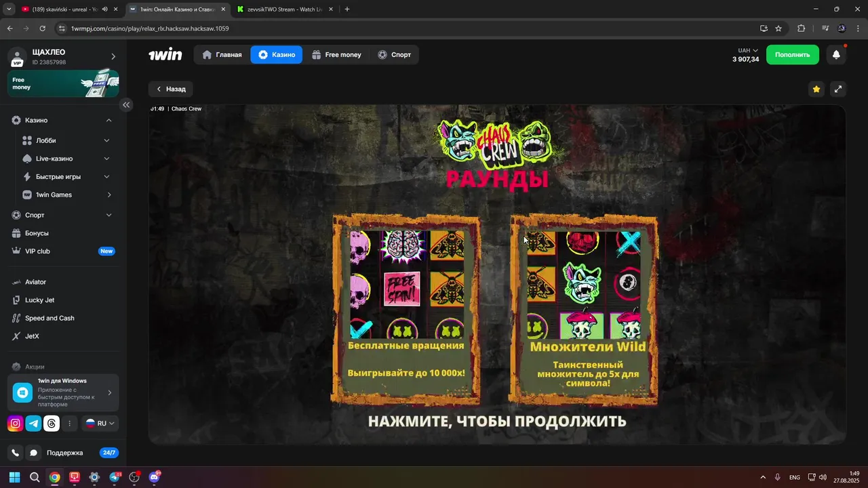868x488 pixels.
Task: Open VIP club in sidebar
Action: click(x=63, y=251)
